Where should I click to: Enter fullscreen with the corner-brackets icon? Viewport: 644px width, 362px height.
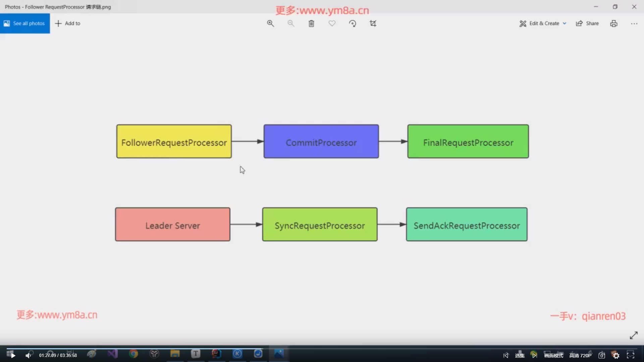[631, 356]
